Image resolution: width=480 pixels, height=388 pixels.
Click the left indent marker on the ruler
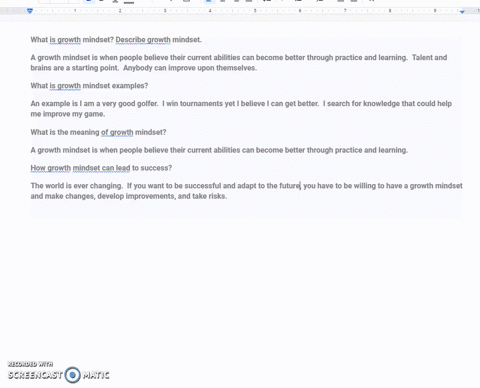30,11
